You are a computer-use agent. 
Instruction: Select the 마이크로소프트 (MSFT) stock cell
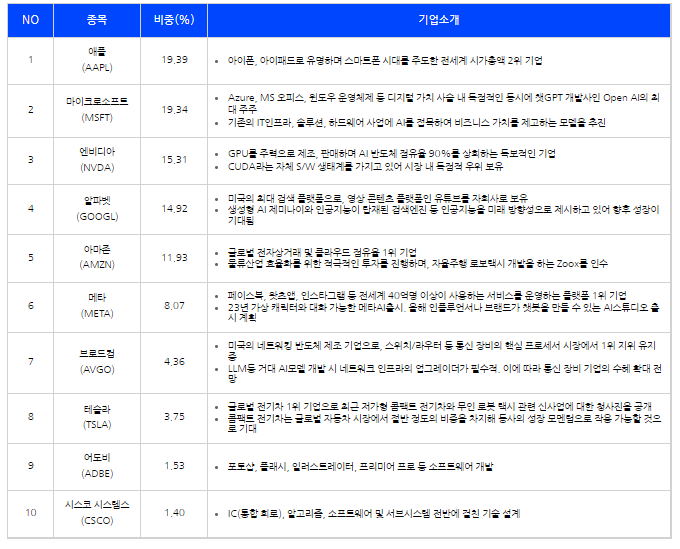[x=97, y=110]
